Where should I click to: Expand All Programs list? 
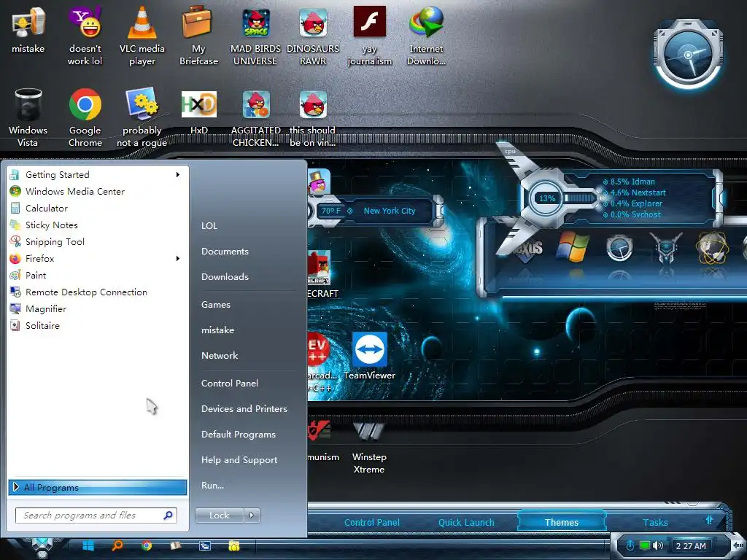click(x=97, y=487)
